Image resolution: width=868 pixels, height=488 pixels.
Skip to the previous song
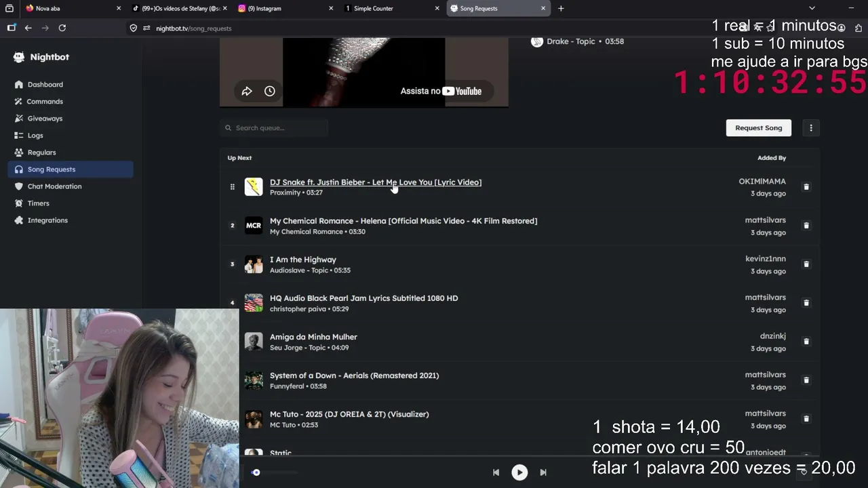(496, 472)
